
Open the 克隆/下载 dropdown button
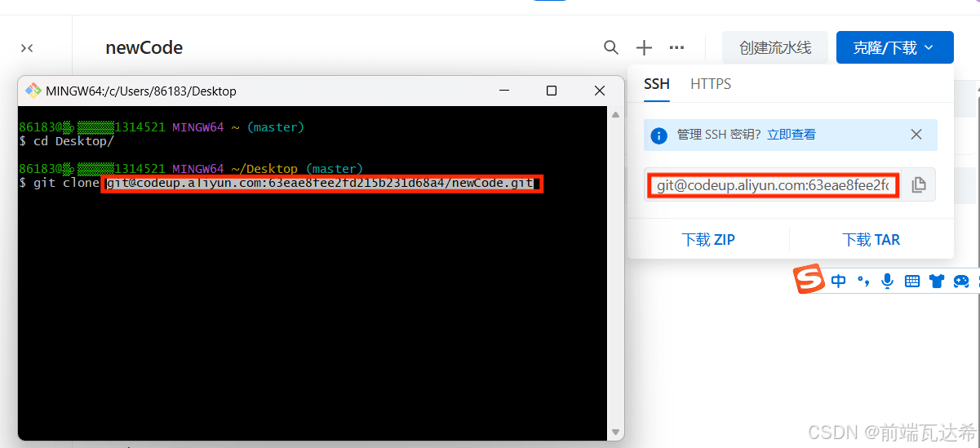[x=894, y=48]
